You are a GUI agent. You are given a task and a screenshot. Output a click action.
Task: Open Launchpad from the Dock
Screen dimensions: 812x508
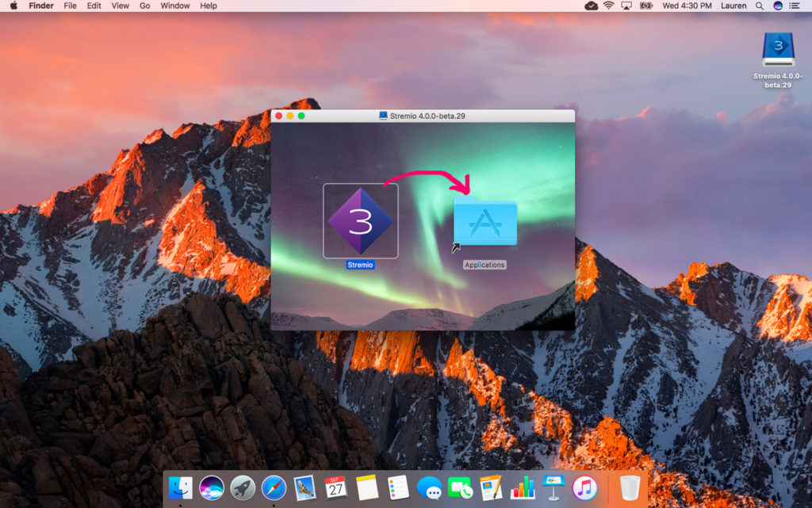242,488
